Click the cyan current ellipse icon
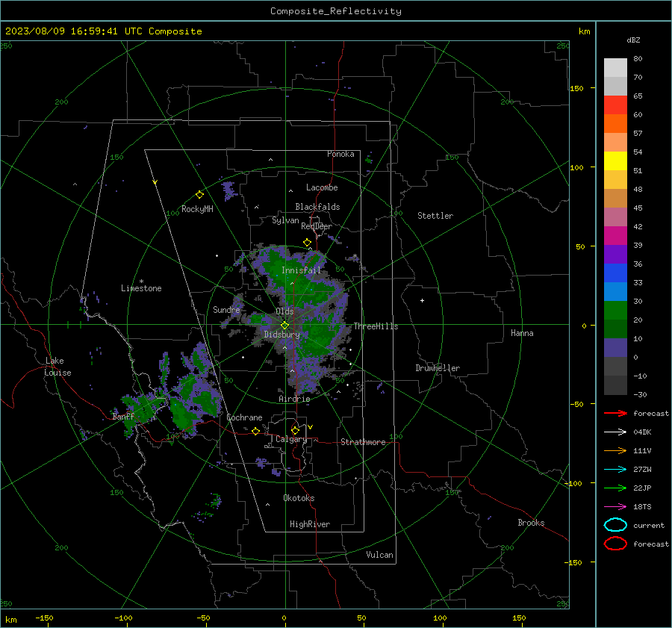The height and width of the screenshot is (628, 672). point(615,525)
